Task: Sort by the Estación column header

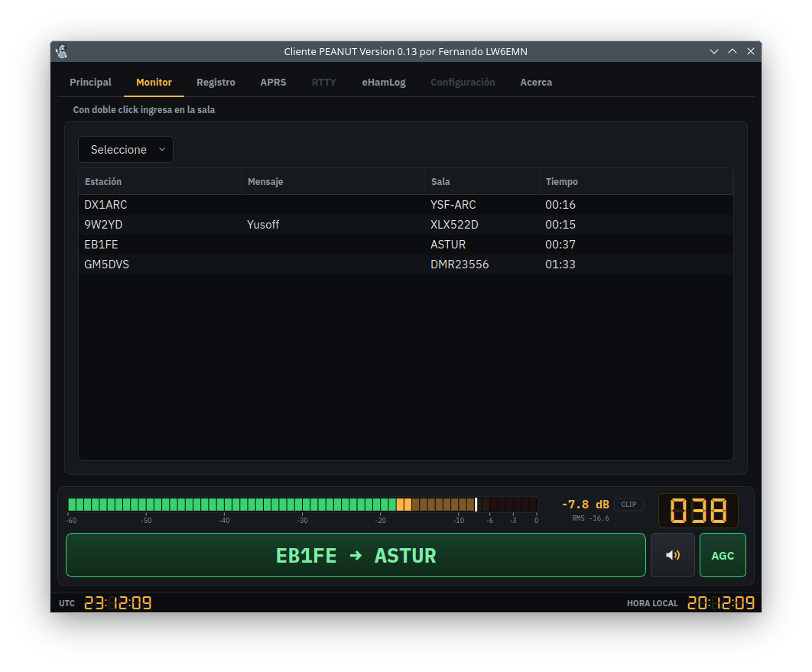Action: [160, 182]
